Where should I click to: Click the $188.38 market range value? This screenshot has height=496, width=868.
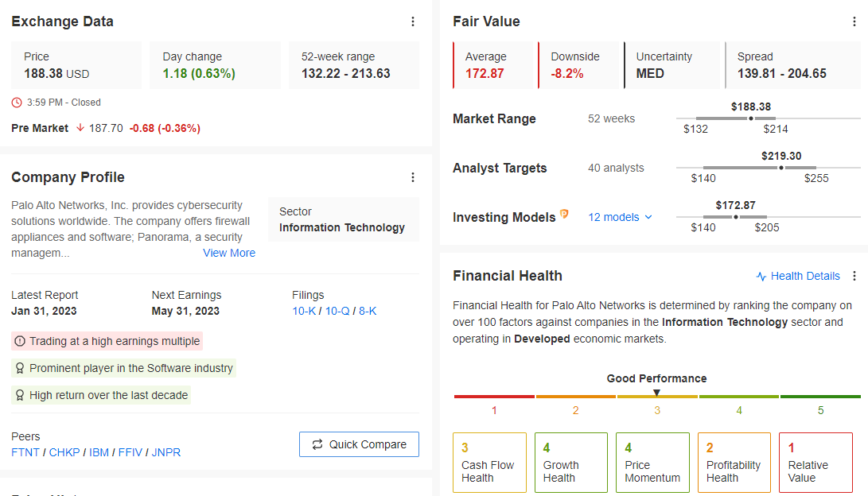click(751, 107)
